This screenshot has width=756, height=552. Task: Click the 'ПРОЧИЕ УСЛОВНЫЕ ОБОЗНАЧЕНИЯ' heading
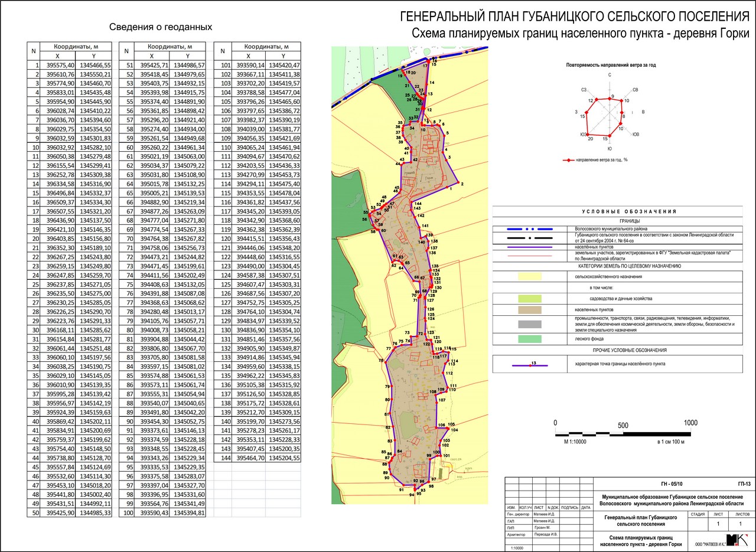click(x=629, y=350)
